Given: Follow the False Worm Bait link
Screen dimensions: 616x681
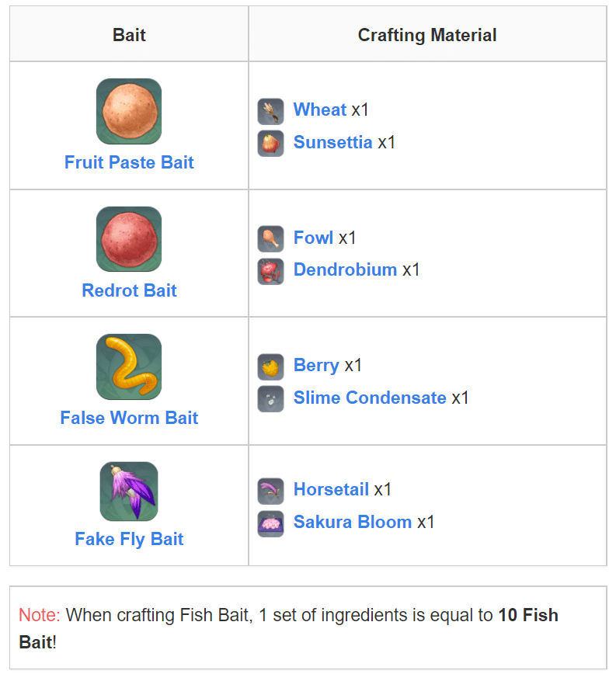Looking at the screenshot, I should (x=129, y=418).
